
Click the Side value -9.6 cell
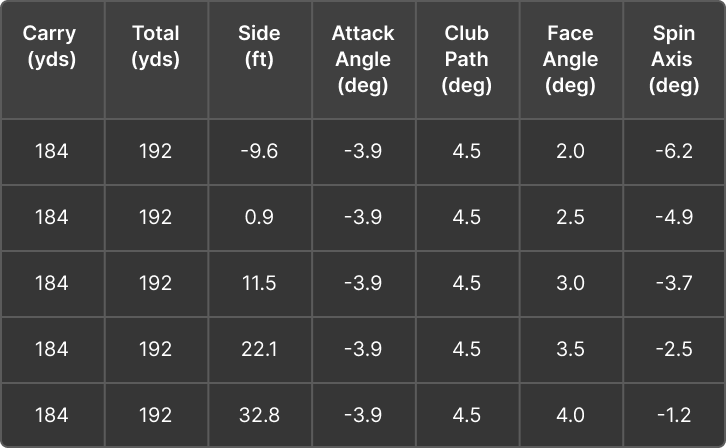pyautogui.click(x=259, y=151)
